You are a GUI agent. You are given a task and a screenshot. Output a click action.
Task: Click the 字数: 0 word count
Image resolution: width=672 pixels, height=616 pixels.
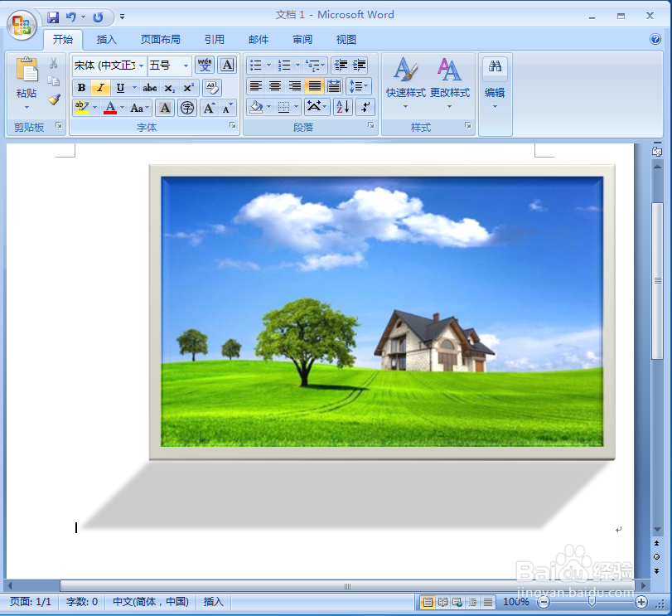82,602
